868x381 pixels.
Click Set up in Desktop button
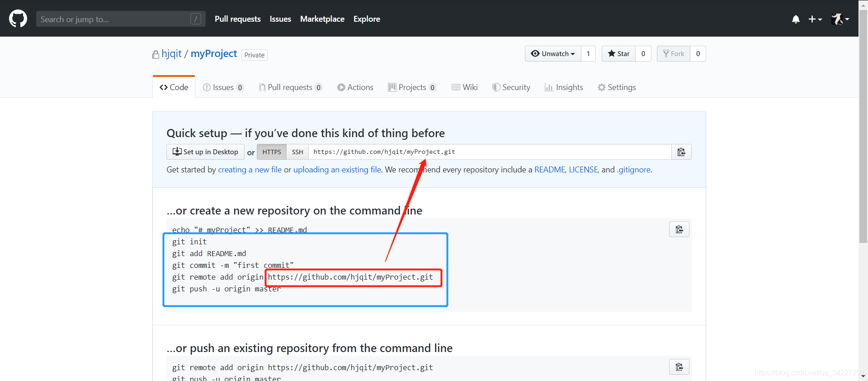pos(205,152)
